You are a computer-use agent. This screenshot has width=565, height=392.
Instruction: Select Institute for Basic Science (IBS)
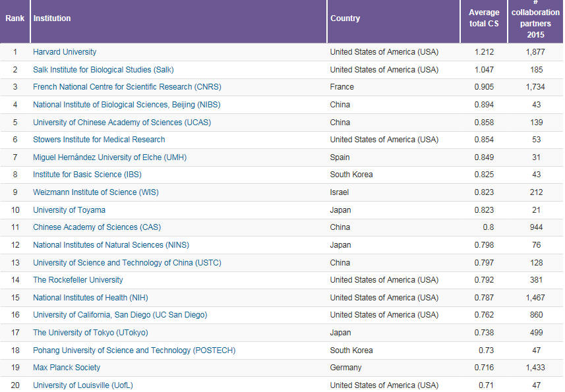point(87,175)
